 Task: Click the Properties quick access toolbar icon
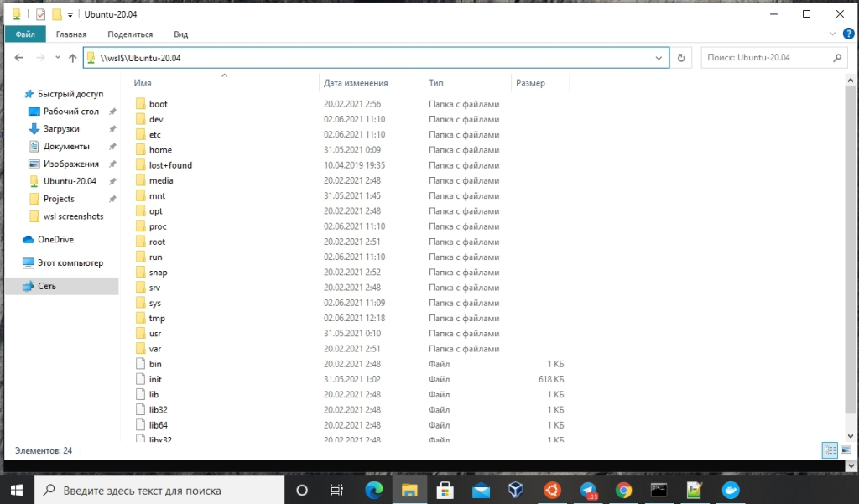pos(40,14)
